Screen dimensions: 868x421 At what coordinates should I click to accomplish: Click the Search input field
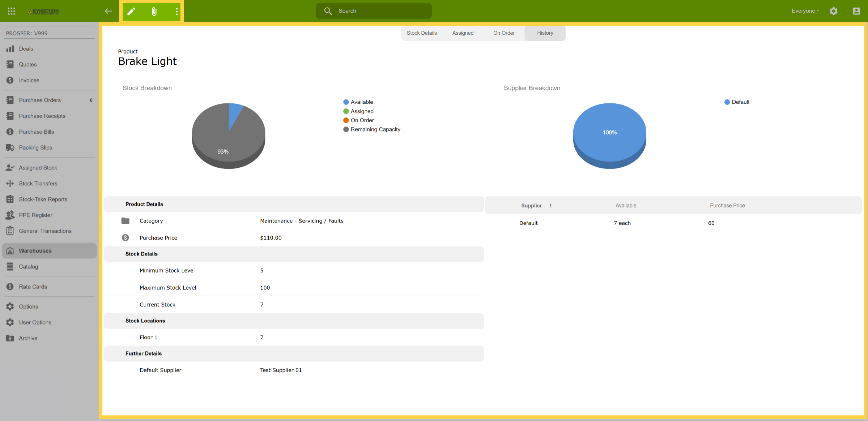[374, 11]
